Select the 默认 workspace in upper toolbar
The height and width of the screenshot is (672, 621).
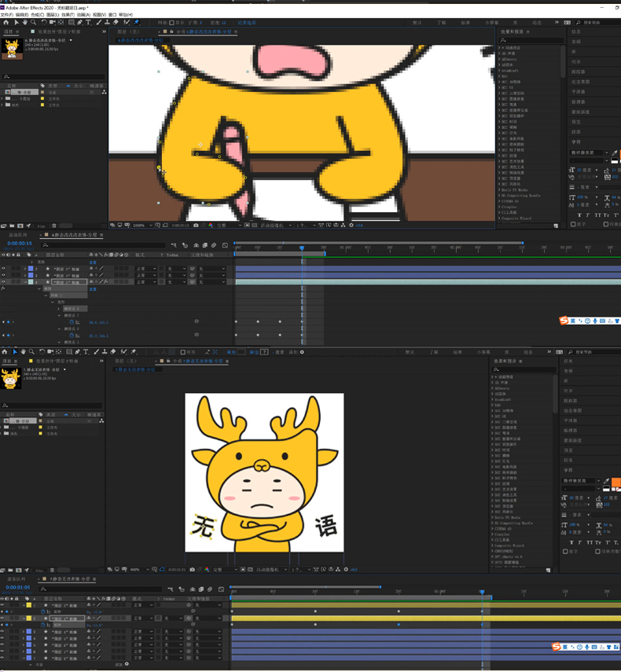(417, 23)
